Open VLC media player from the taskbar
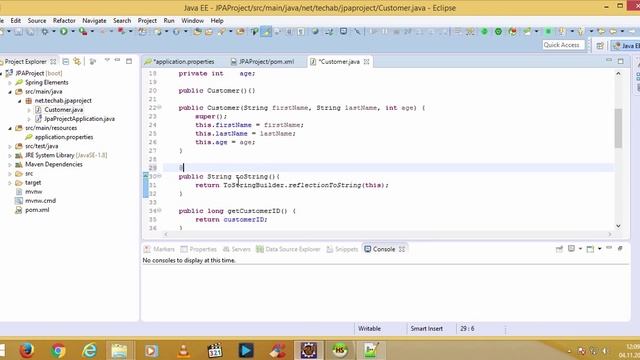Image resolution: width=640 pixels, height=360 pixels. [x=183, y=350]
